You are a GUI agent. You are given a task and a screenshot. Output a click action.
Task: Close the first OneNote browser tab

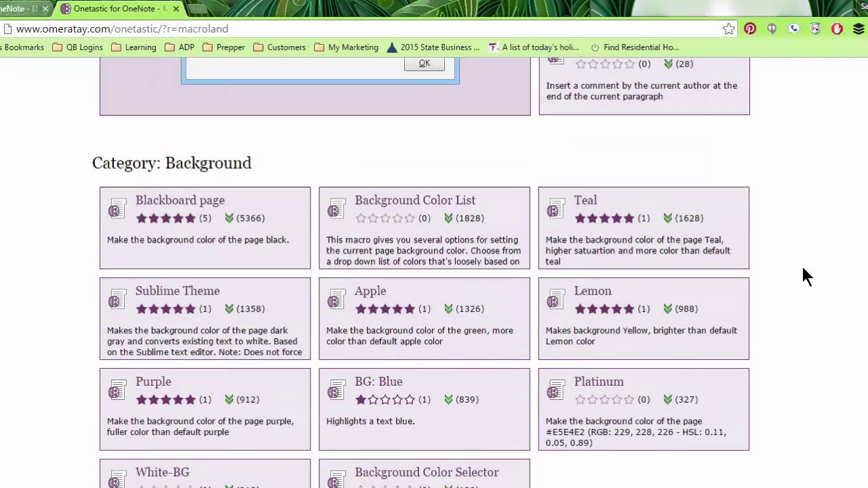(x=45, y=9)
